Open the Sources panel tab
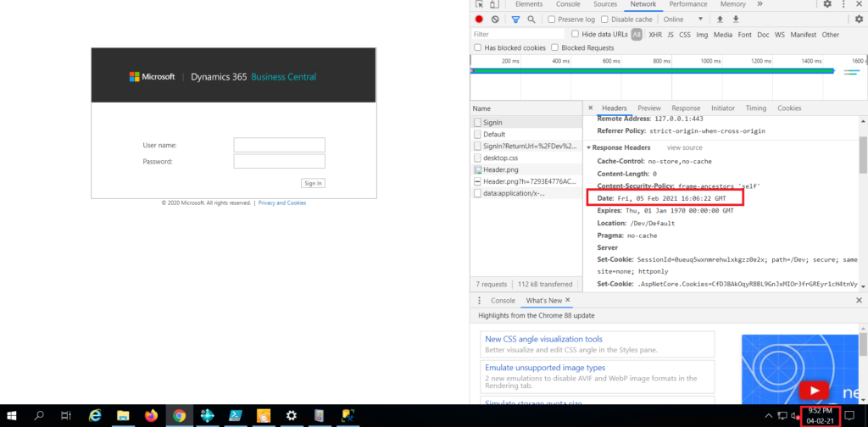 click(x=605, y=4)
